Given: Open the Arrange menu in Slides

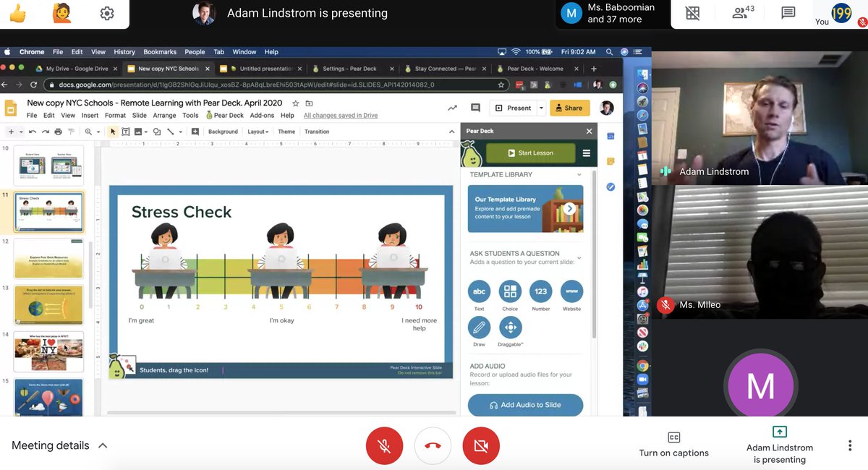Looking at the screenshot, I should tap(164, 116).
